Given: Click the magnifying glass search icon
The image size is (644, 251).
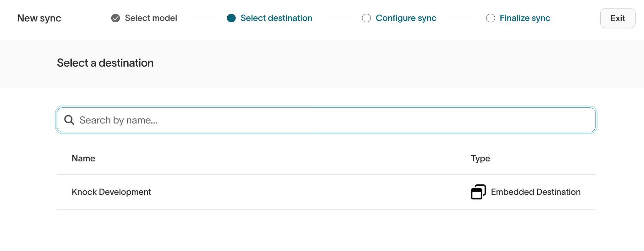Looking at the screenshot, I should [69, 120].
